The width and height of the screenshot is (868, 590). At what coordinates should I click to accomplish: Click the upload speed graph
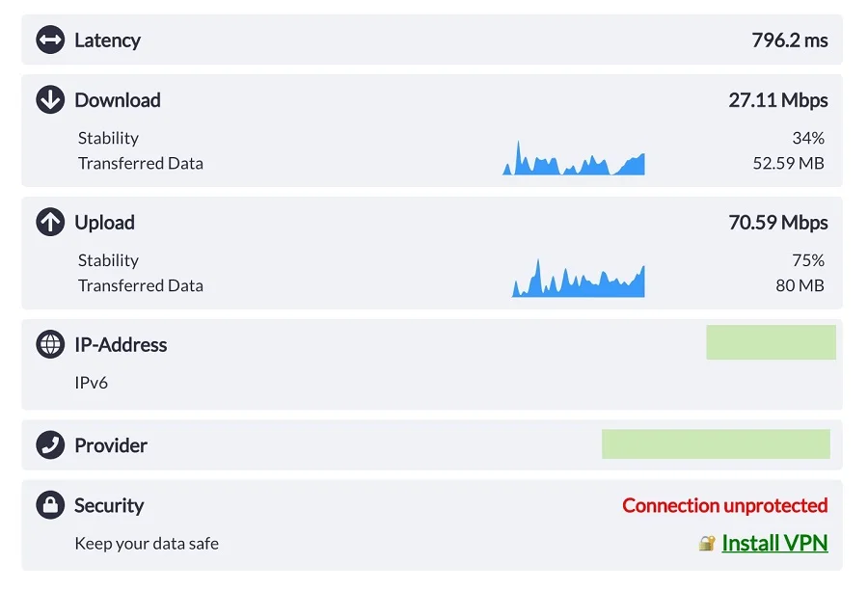(578, 281)
